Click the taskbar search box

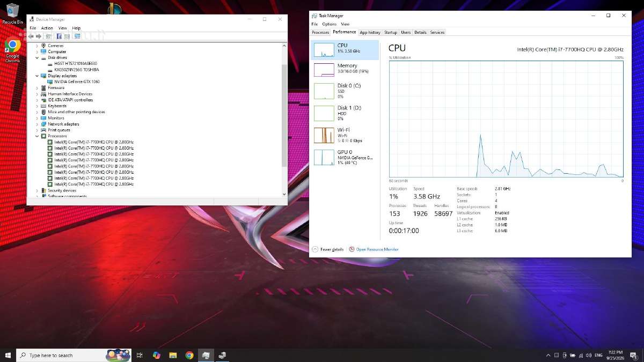pyautogui.click(x=74, y=355)
